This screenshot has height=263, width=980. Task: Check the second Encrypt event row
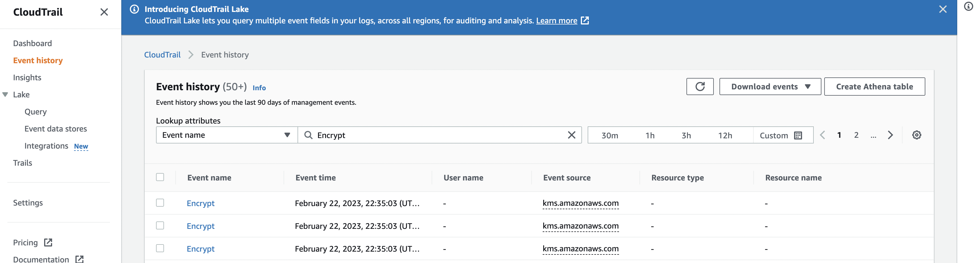[160, 226]
